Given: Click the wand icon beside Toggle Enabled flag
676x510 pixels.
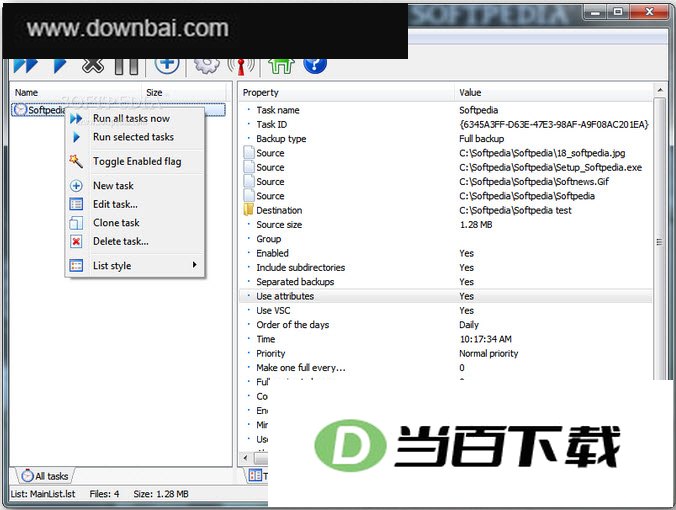Looking at the screenshot, I should tap(76, 161).
